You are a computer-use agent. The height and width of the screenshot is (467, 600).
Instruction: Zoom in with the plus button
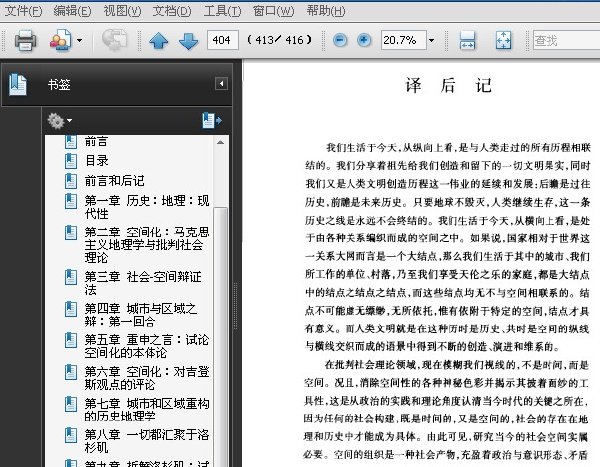(364, 40)
